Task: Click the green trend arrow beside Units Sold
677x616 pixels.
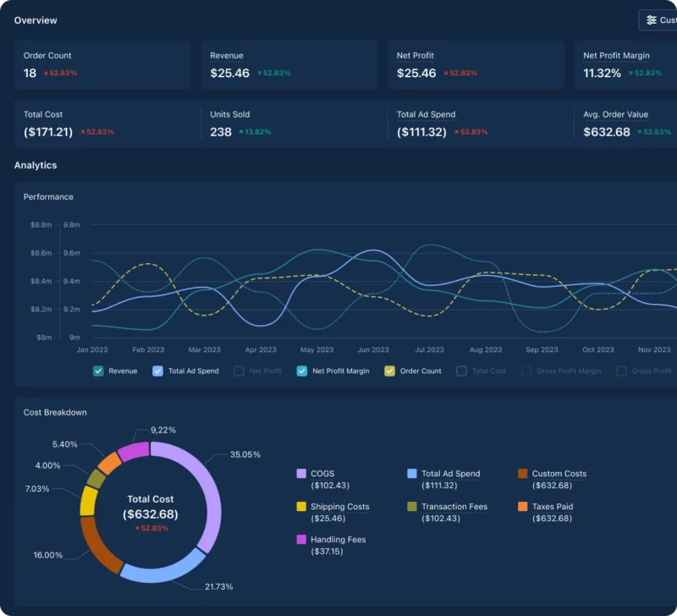Action: (241, 132)
